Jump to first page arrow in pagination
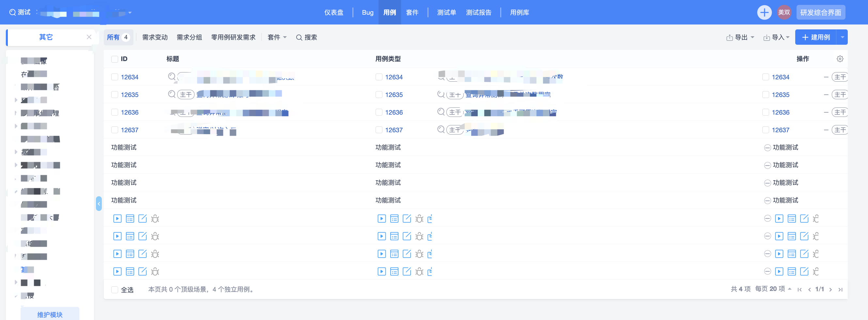 pos(799,289)
